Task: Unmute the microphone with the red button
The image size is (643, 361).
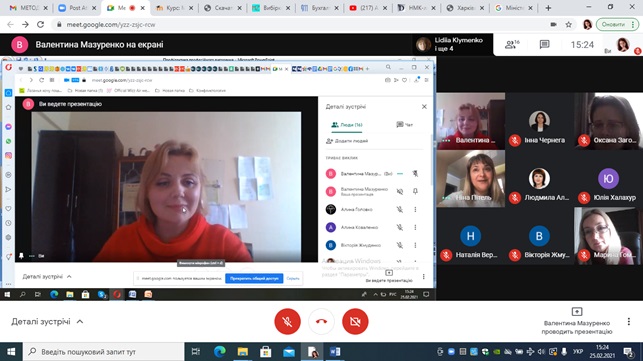Action: click(x=287, y=321)
